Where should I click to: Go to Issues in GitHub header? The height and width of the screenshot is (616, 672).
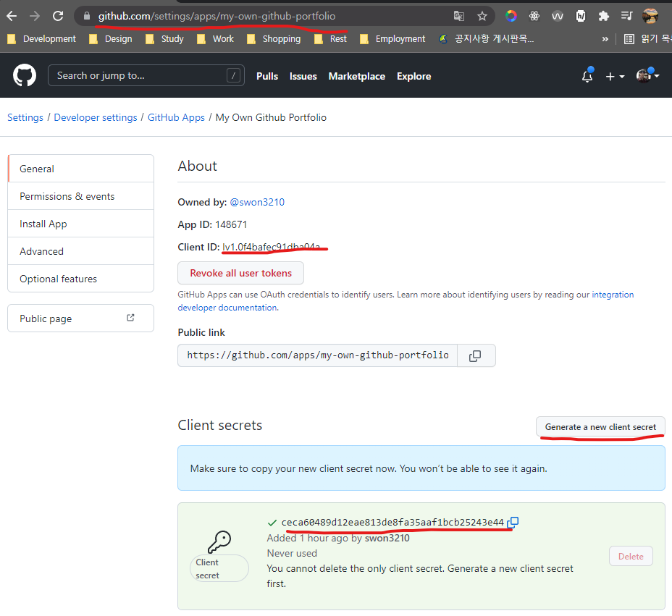(303, 76)
